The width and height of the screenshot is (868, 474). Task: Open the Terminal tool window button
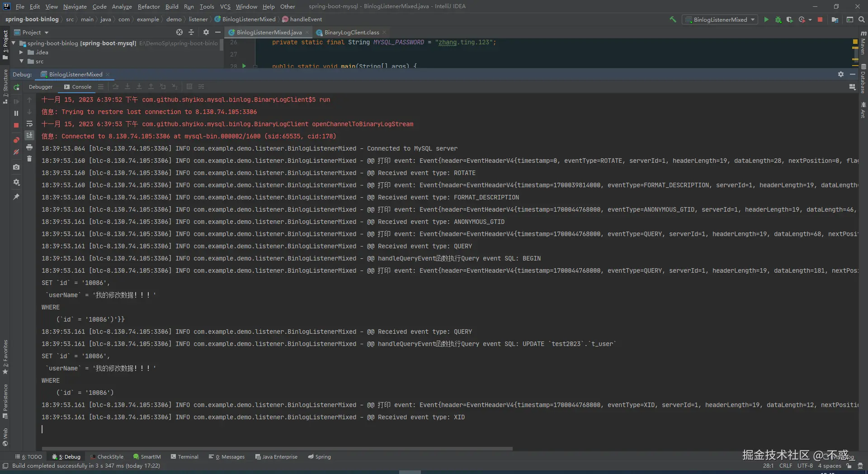(184, 457)
